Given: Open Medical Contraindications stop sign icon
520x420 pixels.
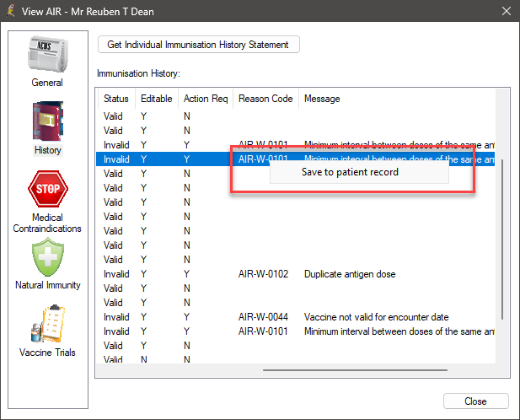Looking at the screenshot, I should pos(47,189).
